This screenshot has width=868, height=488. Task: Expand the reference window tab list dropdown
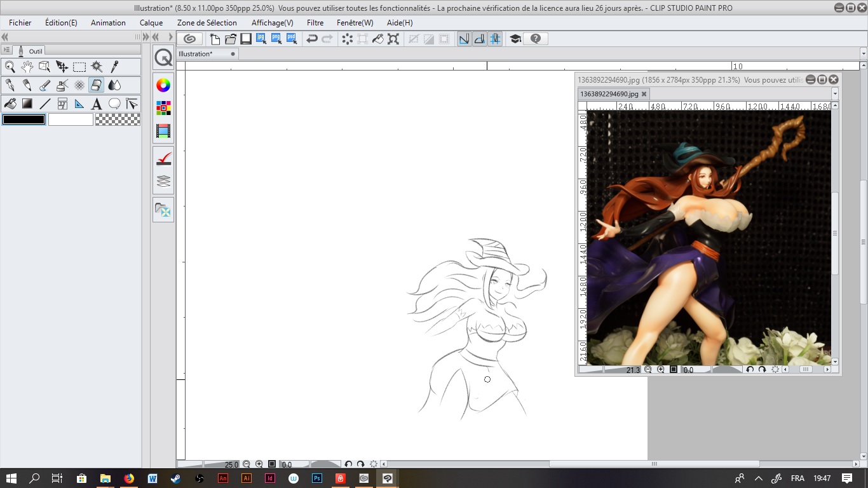pos(835,94)
